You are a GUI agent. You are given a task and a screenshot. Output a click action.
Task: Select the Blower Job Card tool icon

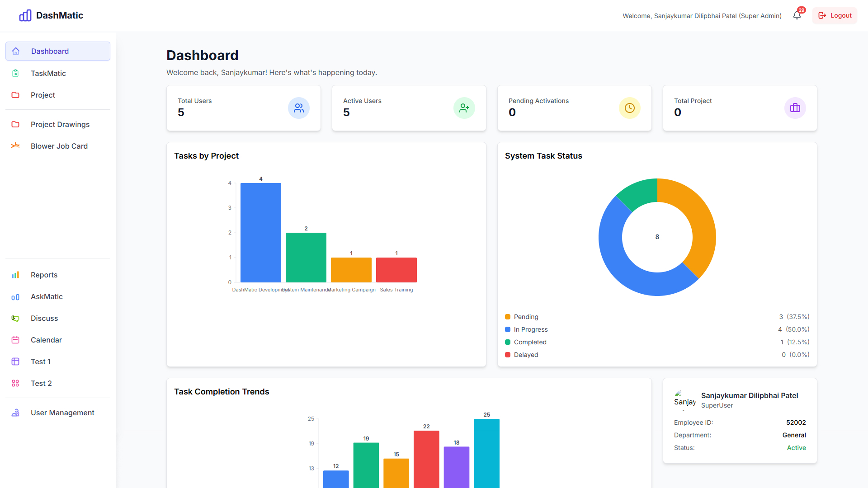pyautogui.click(x=16, y=145)
